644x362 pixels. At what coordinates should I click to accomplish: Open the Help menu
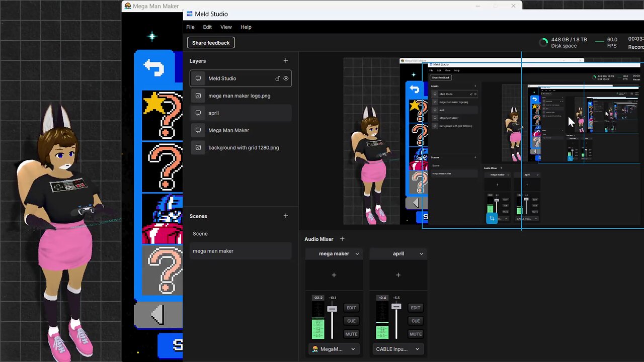coord(246,27)
